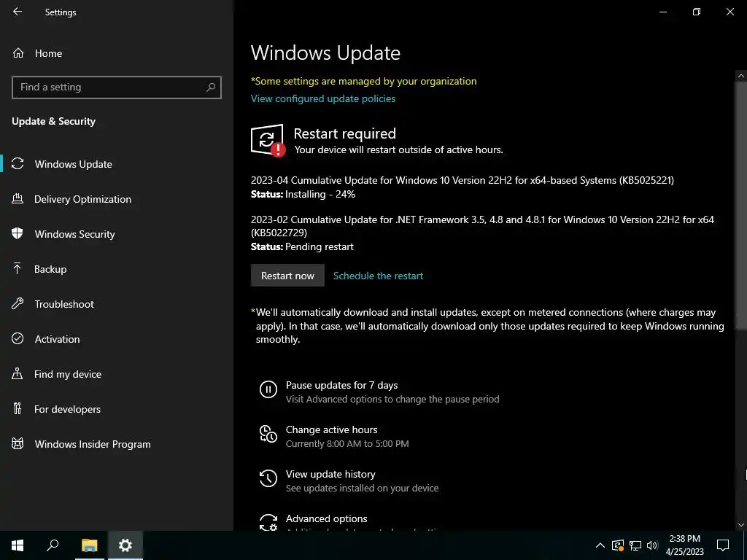Click the scrollbar down arrow
The height and width of the screenshot is (560, 747).
pyautogui.click(x=741, y=525)
